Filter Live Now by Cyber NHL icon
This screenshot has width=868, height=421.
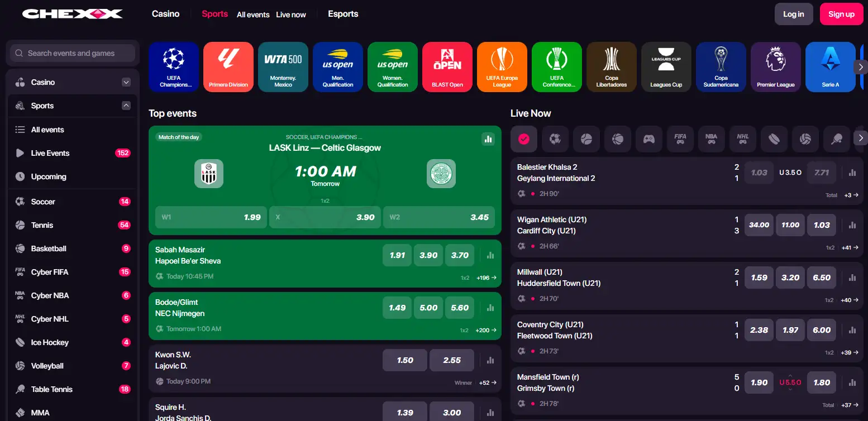(x=743, y=139)
